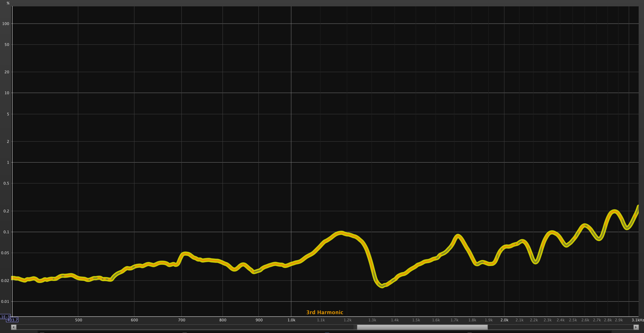Click the '2.5k' frequency axis label
Screen dimensions: 644x333
coord(573,320)
